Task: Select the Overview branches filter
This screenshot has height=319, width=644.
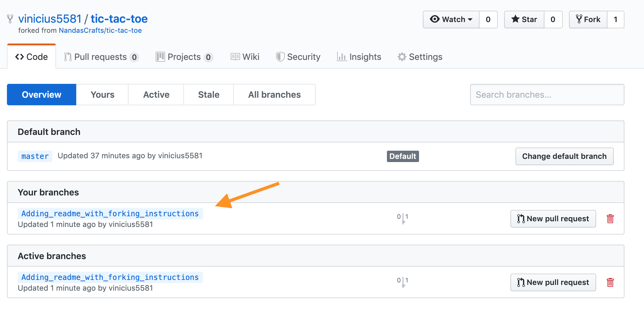Action: pos(42,95)
